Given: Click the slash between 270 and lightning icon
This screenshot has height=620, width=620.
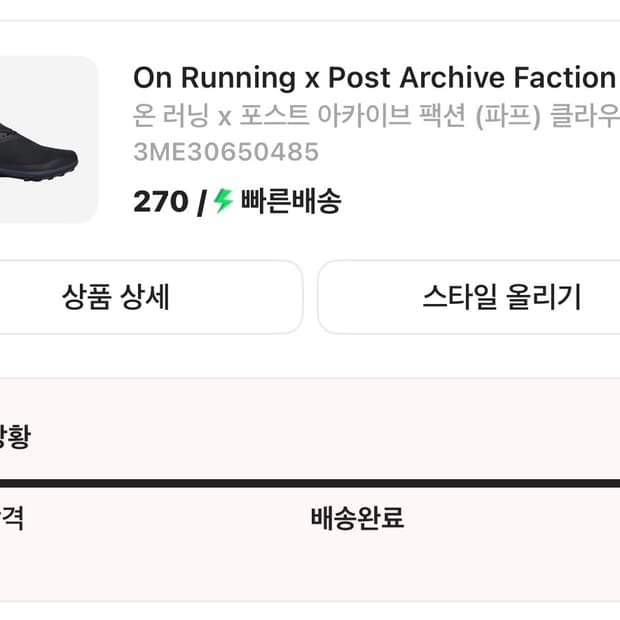Looking at the screenshot, I should 201,202.
